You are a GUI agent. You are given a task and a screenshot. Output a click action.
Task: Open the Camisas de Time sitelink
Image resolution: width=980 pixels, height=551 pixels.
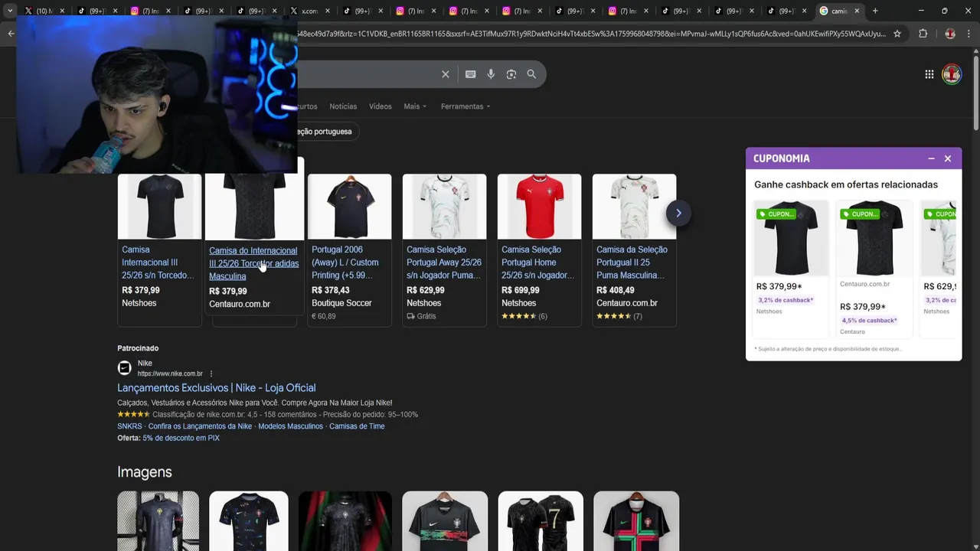pyautogui.click(x=357, y=426)
